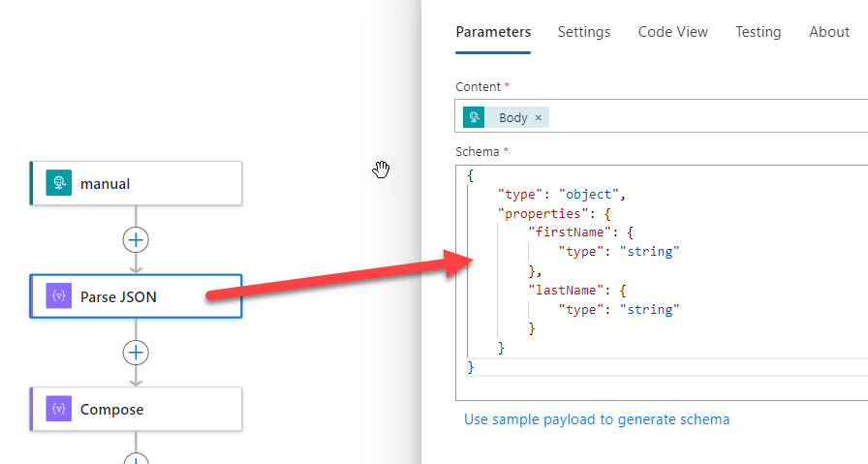Click the "lastName" key in the schema
The height and width of the screenshot is (464, 868).
(x=565, y=291)
